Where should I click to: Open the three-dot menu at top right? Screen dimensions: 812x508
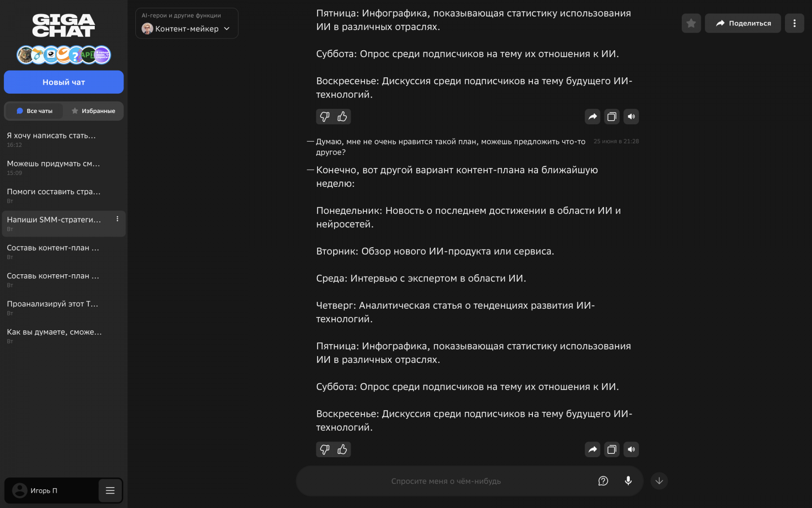[795, 23]
